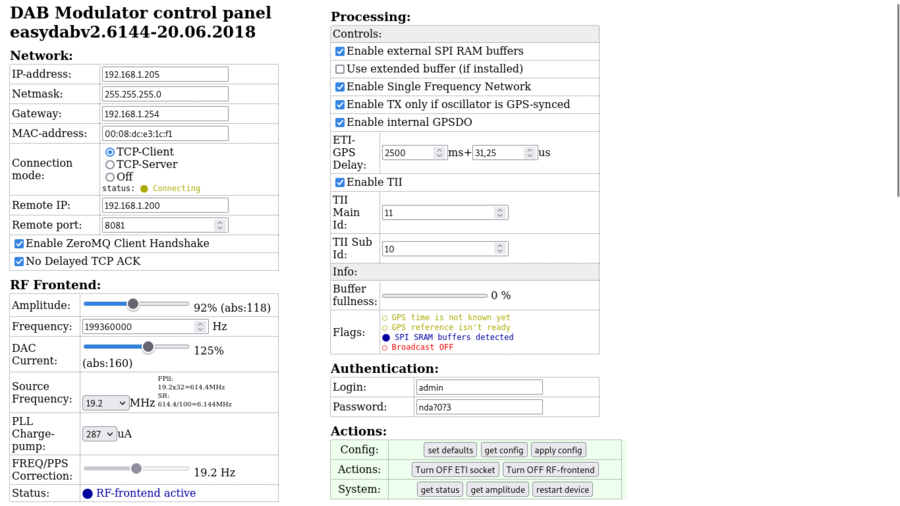Click the get config button
Screen dimensions: 900x506
coord(503,450)
